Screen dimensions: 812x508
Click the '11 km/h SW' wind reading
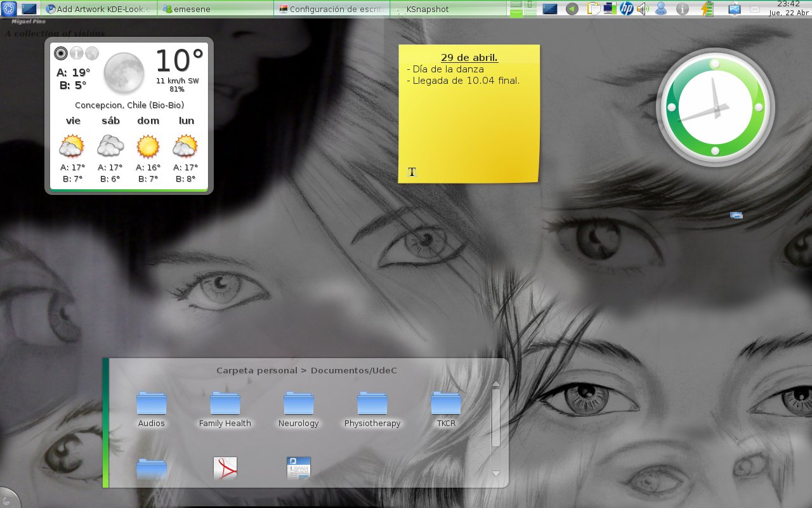click(x=178, y=81)
